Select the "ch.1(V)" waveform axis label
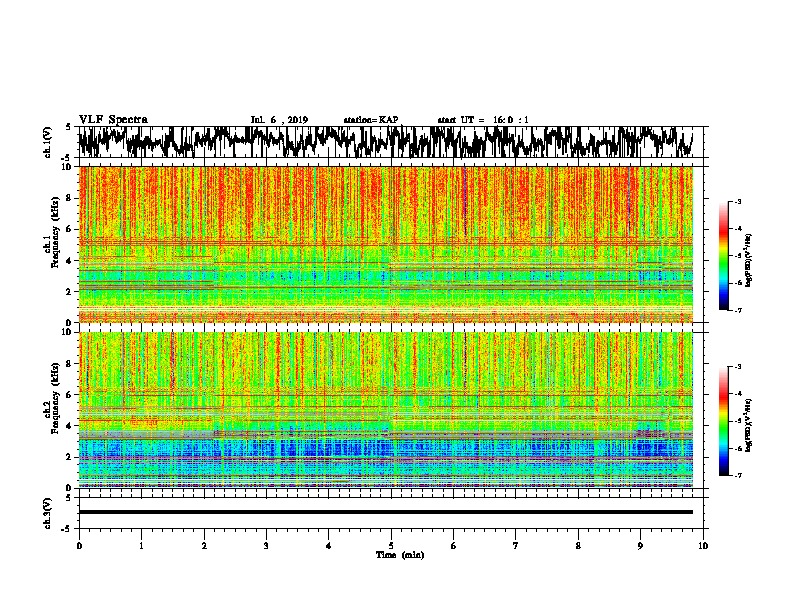Viewport: 792px width, 612px height. point(48,142)
